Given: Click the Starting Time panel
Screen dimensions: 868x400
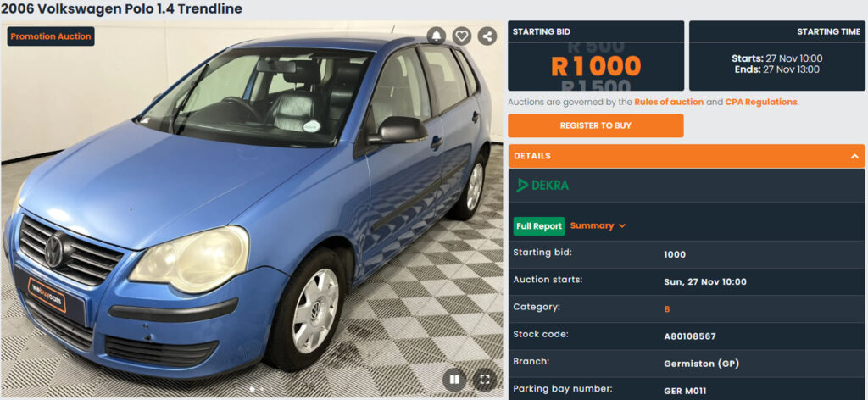Looking at the screenshot, I should (777, 56).
